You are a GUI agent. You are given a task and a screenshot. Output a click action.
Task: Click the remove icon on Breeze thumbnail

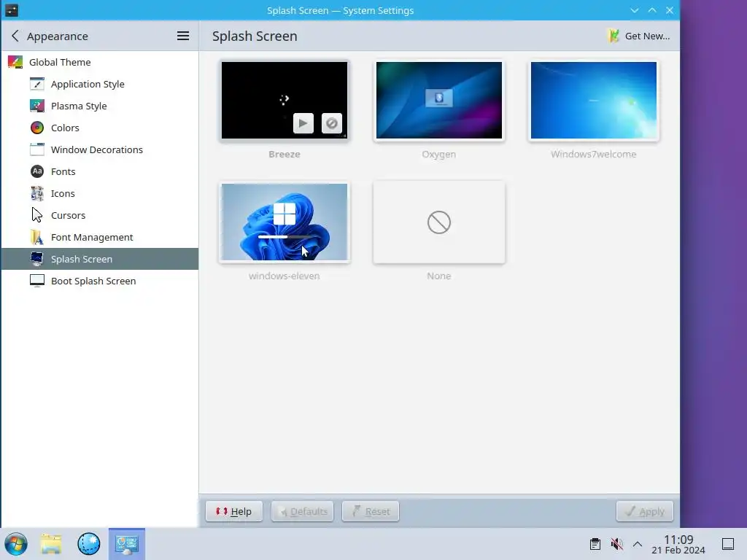332,123
